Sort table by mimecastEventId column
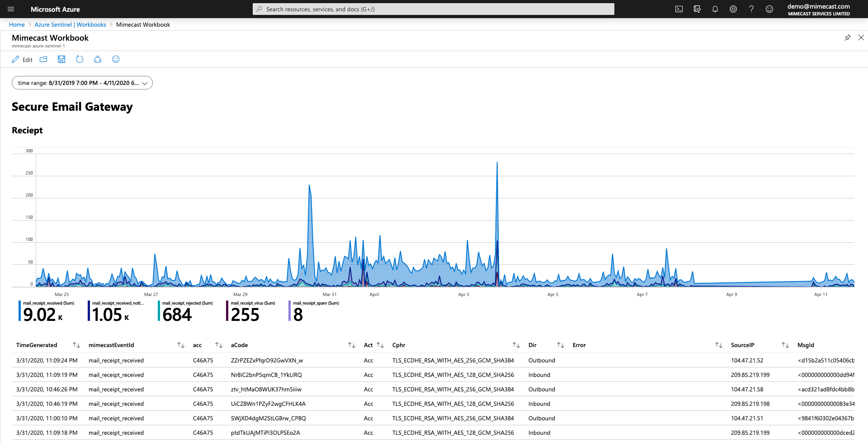Image resolution: width=868 pixels, height=442 pixels. (180, 345)
